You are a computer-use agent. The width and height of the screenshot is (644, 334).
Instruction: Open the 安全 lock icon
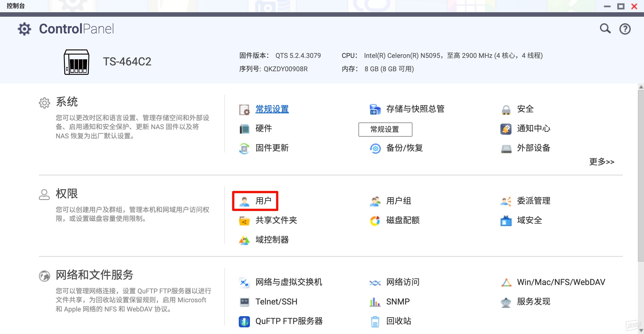[506, 109]
